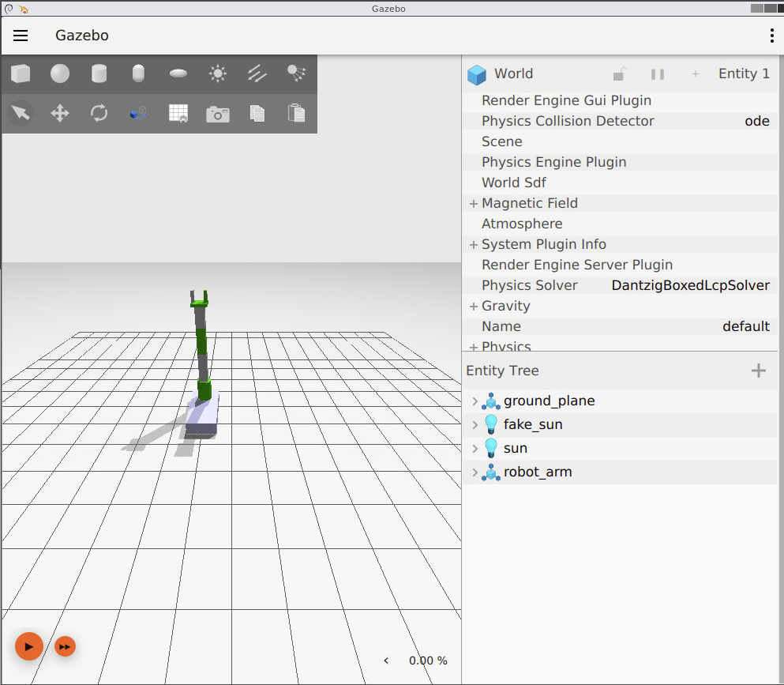Screen dimensions: 784x685
Task: Toggle the inspector pause button
Action: point(658,74)
